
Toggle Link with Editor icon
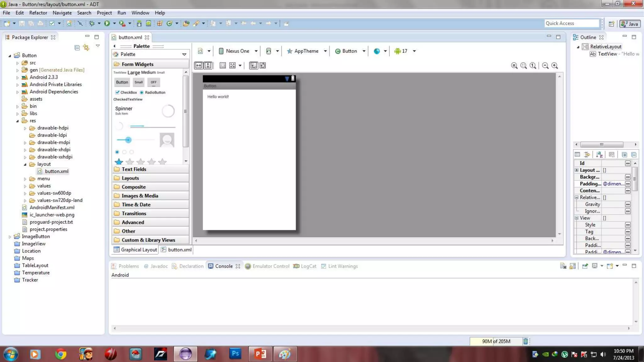pyautogui.click(x=86, y=47)
